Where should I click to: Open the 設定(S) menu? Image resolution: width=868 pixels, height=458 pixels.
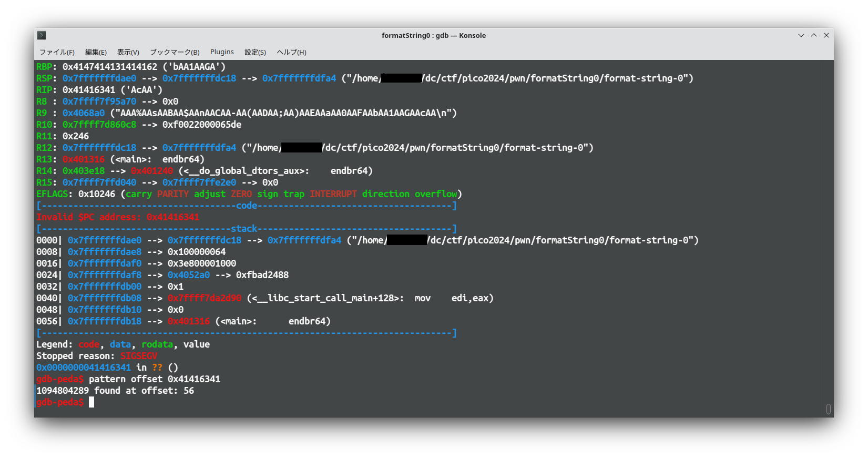click(255, 52)
